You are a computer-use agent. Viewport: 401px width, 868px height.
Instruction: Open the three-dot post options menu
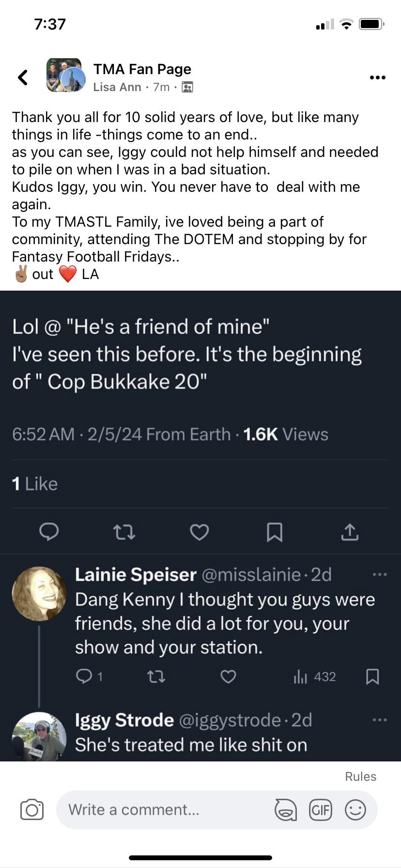[377, 77]
